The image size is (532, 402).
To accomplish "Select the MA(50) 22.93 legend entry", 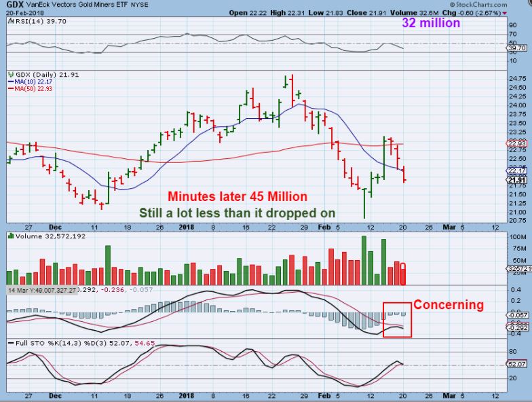I will pyautogui.click(x=30, y=88).
